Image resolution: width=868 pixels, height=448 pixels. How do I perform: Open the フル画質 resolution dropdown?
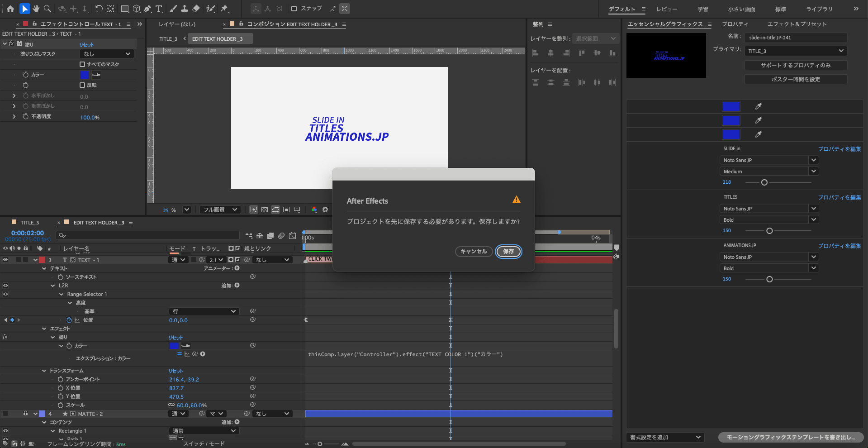pos(220,210)
